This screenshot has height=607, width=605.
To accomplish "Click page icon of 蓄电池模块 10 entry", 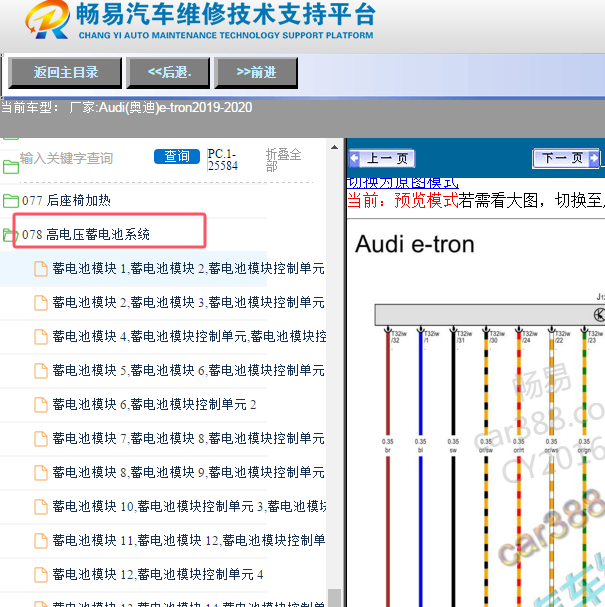I will [x=41, y=507].
